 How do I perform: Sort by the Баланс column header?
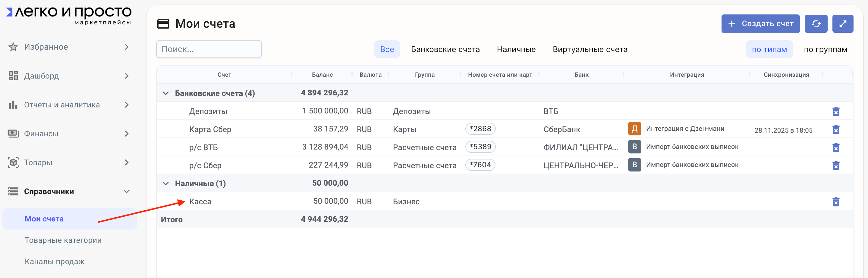(322, 75)
